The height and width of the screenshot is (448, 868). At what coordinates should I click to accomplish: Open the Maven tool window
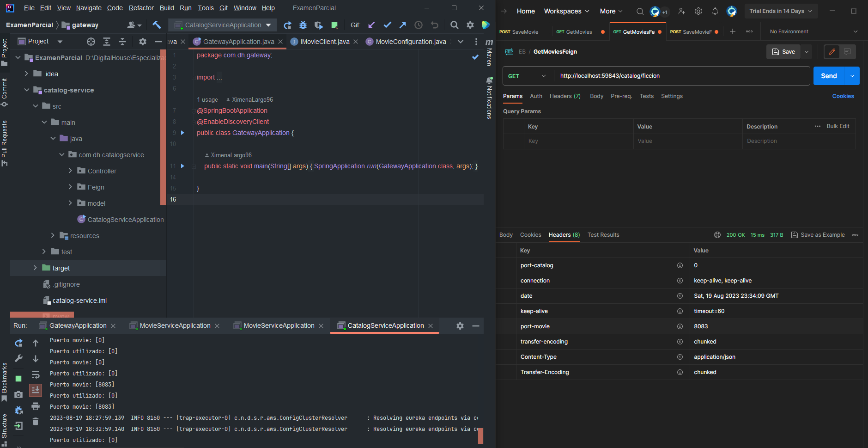(x=489, y=52)
